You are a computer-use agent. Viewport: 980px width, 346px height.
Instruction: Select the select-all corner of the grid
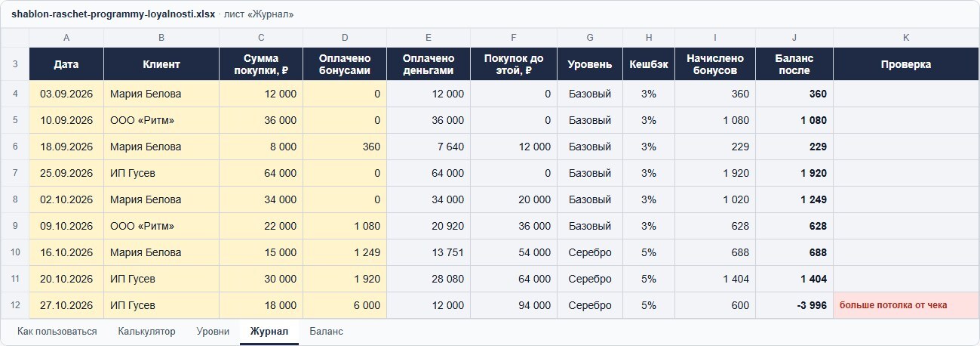(x=15, y=38)
